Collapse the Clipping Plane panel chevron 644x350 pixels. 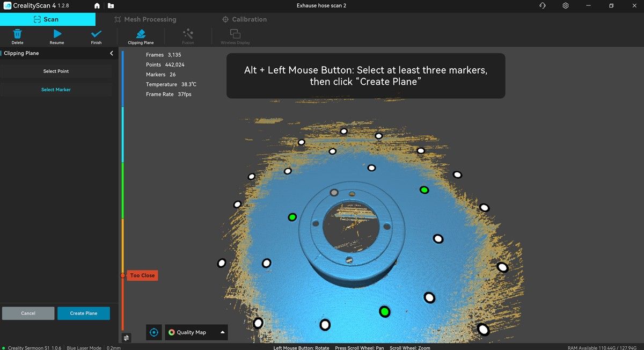click(112, 53)
